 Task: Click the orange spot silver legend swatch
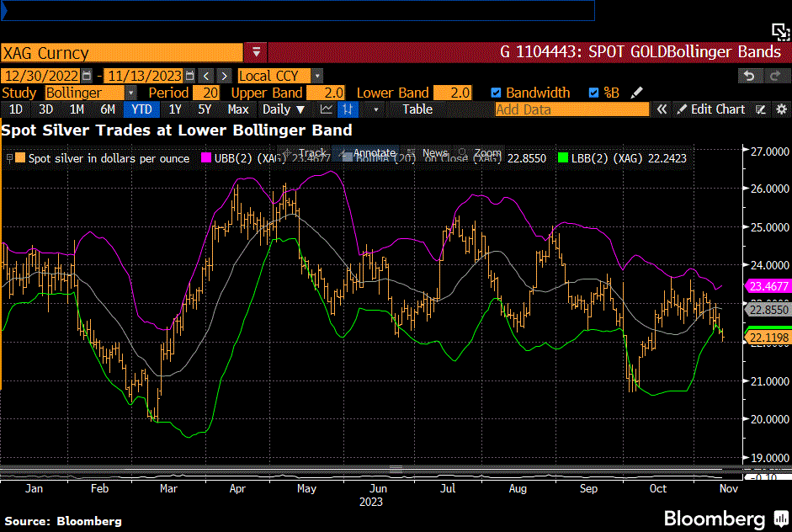(20, 158)
